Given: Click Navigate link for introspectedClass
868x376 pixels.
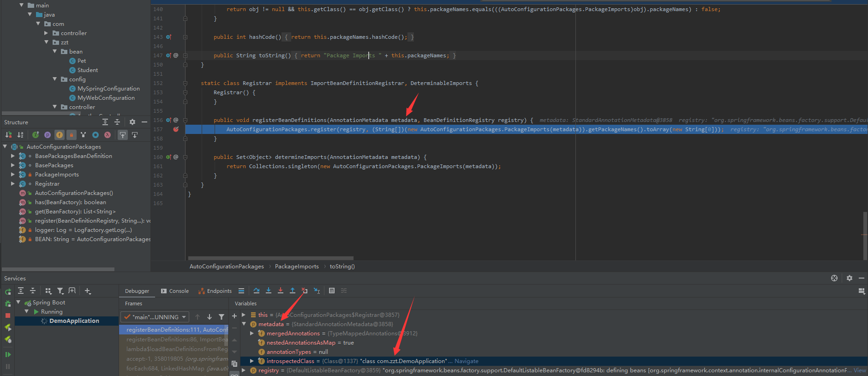Looking at the screenshot, I should coord(466,361).
